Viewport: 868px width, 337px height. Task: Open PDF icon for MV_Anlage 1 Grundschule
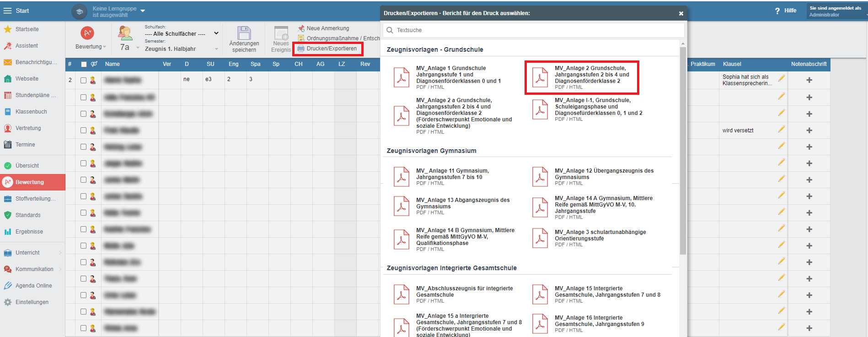click(x=402, y=77)
